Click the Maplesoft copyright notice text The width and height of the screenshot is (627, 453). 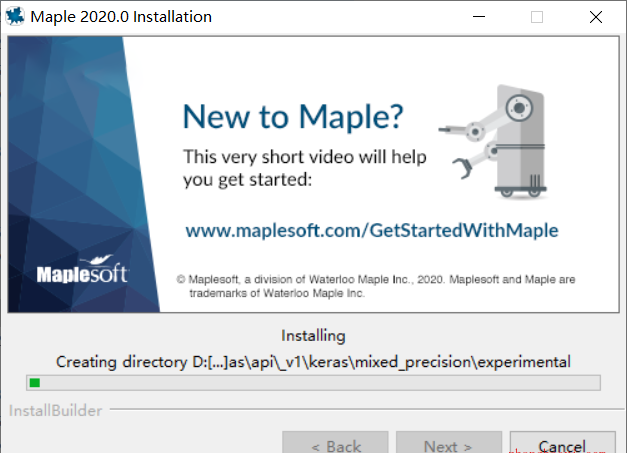point(376,286)
